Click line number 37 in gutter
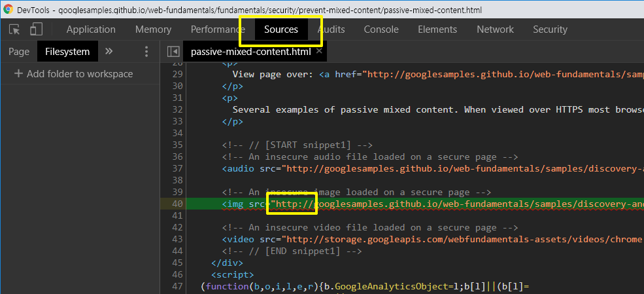The height and width of the screenshot is (294, 644). (177, 168)
